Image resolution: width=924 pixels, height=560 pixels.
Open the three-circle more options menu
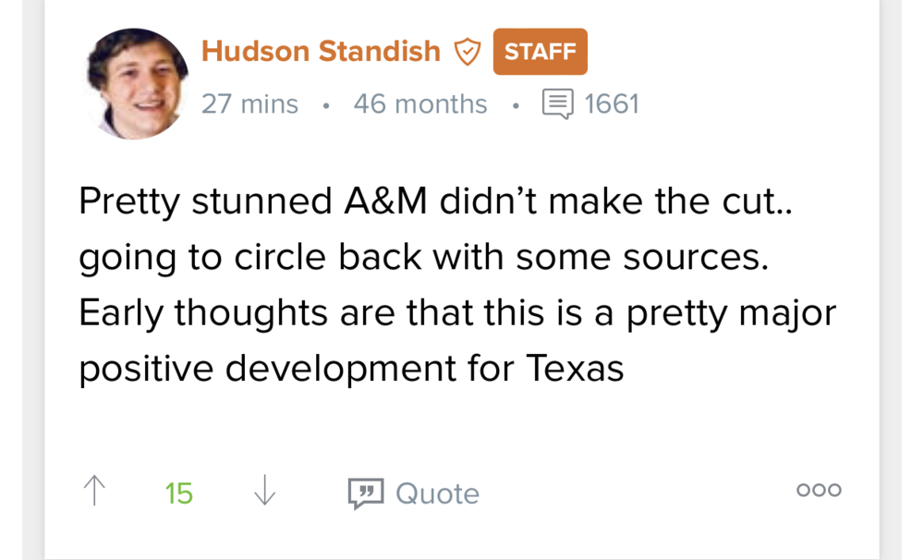[x=819, y=491]
